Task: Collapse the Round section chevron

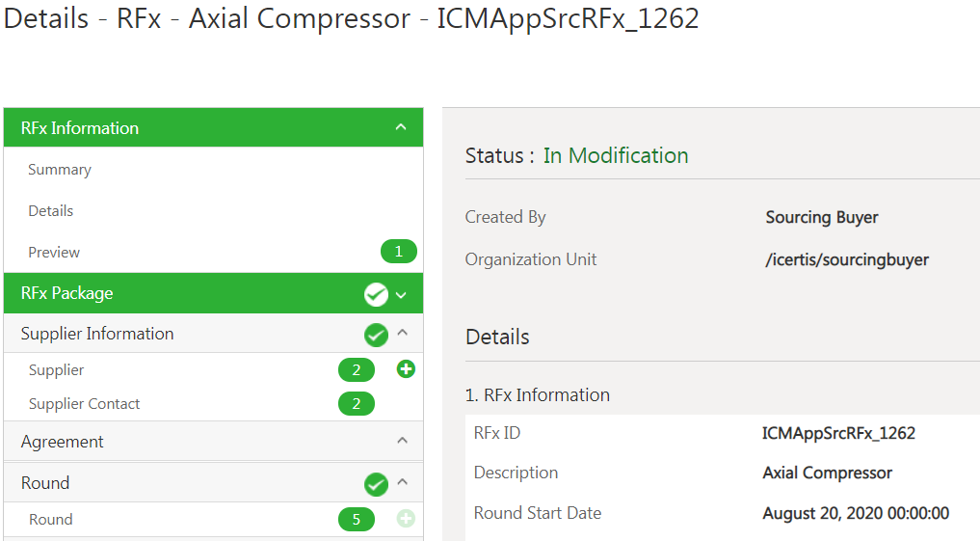Action: pyautogui.click(x=403, y=482)
